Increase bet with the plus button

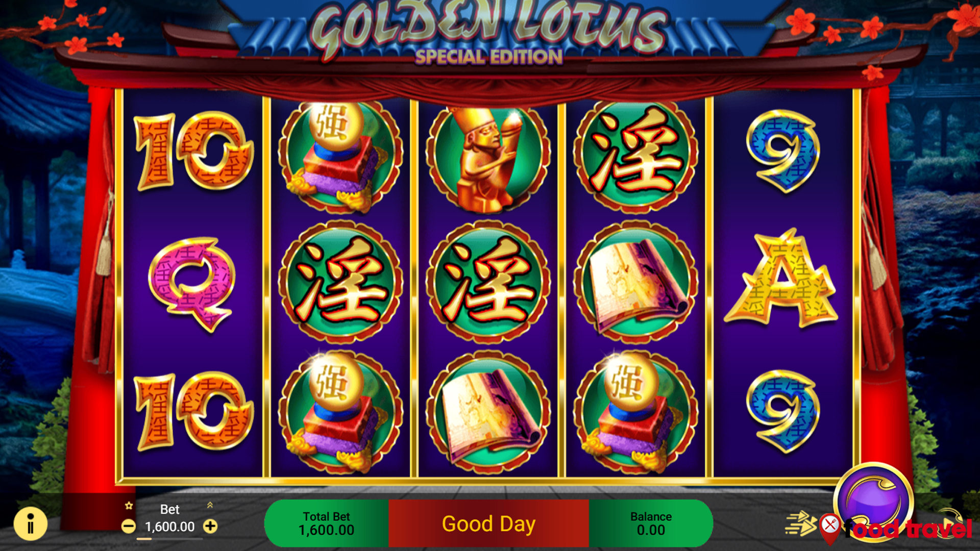point(210,526)
